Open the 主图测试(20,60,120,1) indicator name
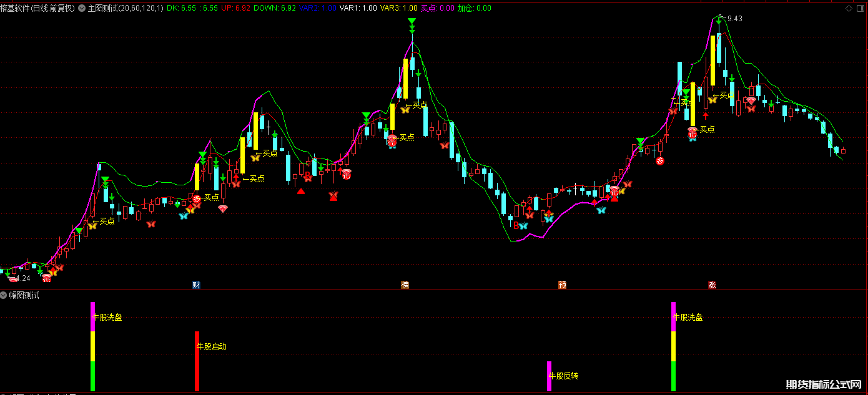The width and height of the screenshot is (868, 395). click(x=125, y=8)
